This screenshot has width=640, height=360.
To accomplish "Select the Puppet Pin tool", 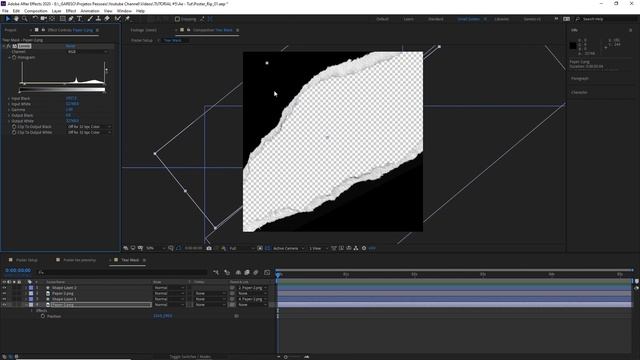I will tap(127, 19).
